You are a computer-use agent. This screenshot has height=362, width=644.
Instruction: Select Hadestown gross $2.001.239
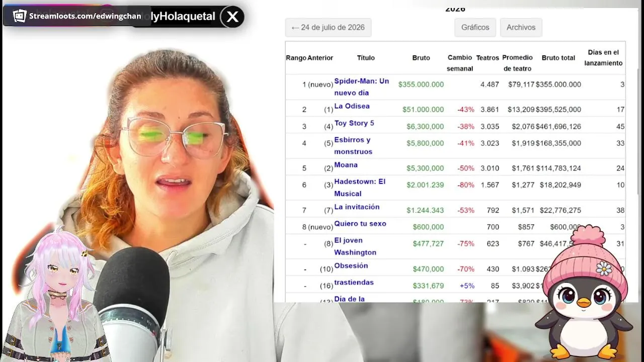tap(425, 185)
